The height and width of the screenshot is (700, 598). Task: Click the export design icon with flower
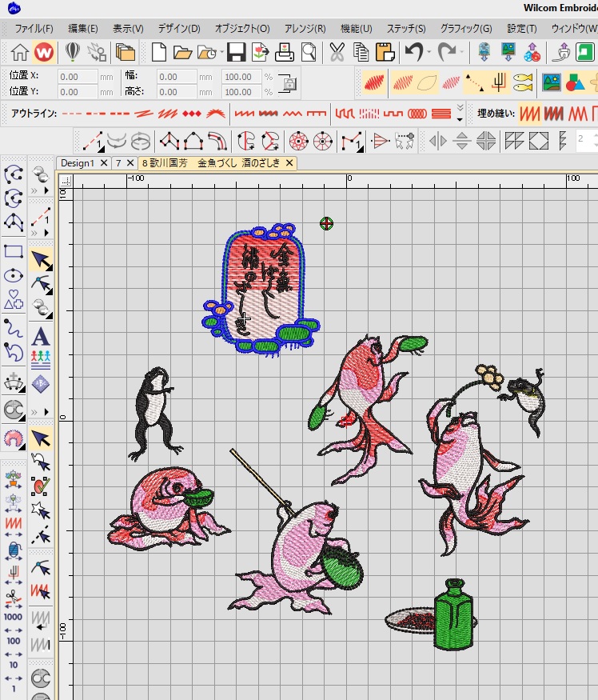pos(261,52)
